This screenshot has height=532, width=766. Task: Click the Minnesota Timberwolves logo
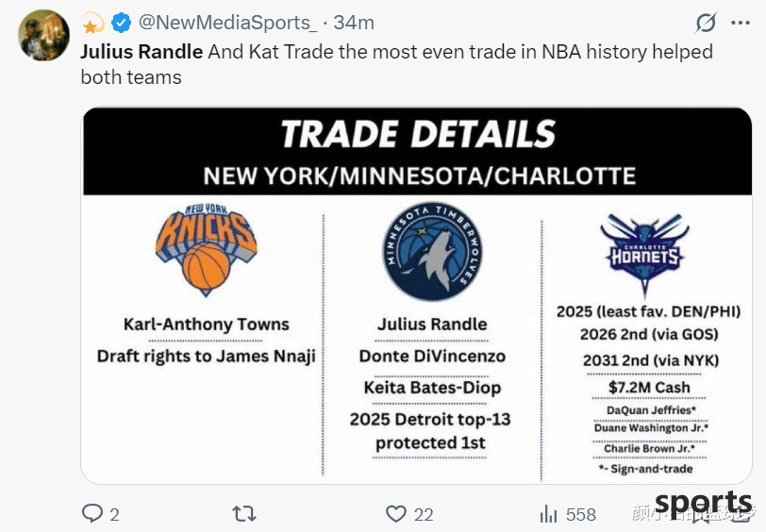click(x=432, y=251)
